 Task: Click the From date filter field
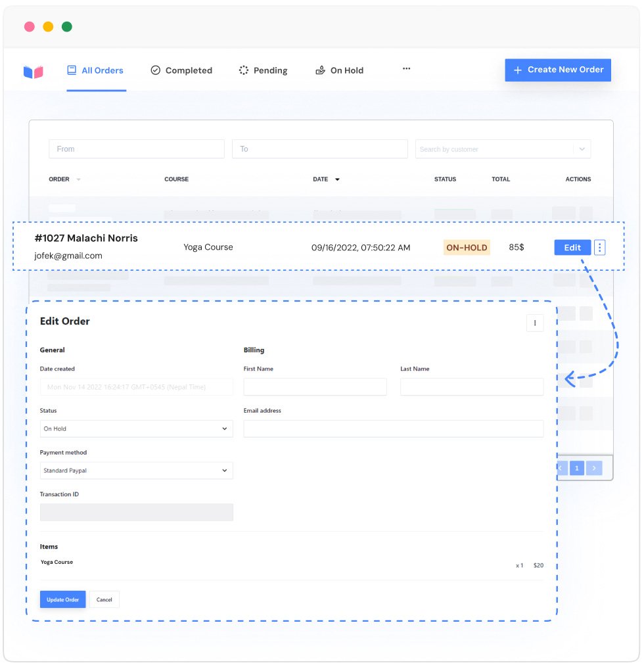pyautogui.click(x=136, y=149)
